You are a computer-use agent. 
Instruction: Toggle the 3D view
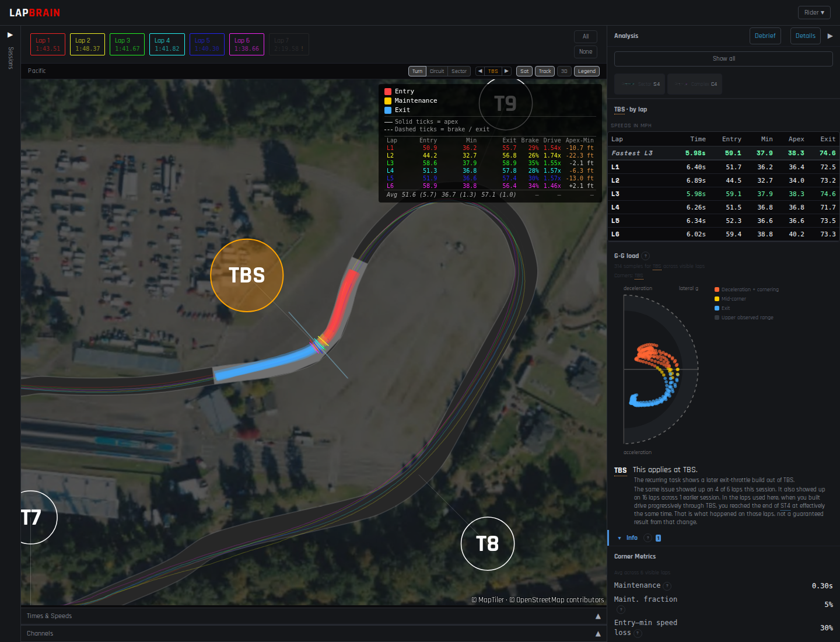click(x=564, y=71)
